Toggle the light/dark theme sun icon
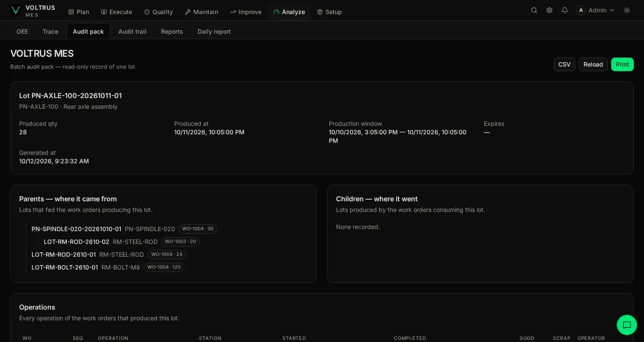Screen dimensions: 644x342 click(627, 10)
